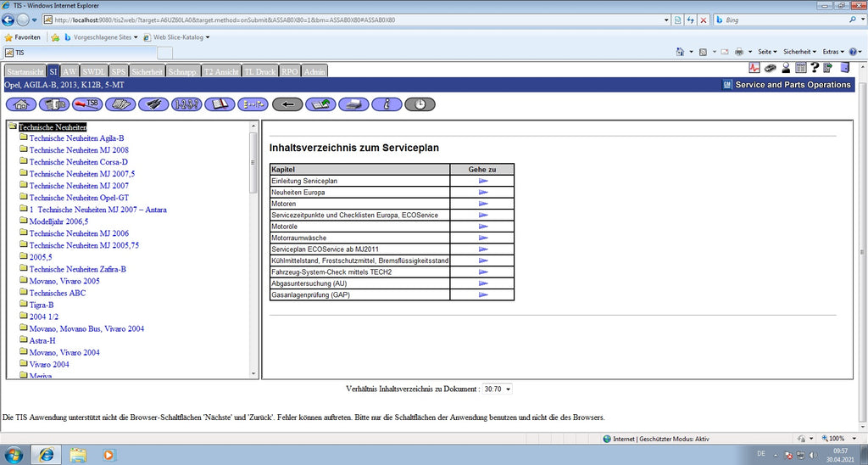Go to Neueheiten Europa arrow
Screen dimensions: 868x465
click(482, 193)
